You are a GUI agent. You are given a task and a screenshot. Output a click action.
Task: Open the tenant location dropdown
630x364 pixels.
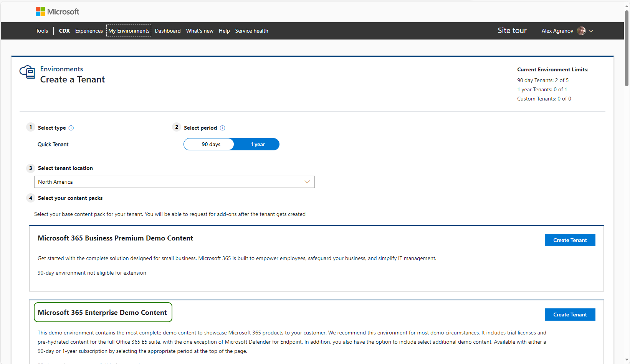(174, 182)
